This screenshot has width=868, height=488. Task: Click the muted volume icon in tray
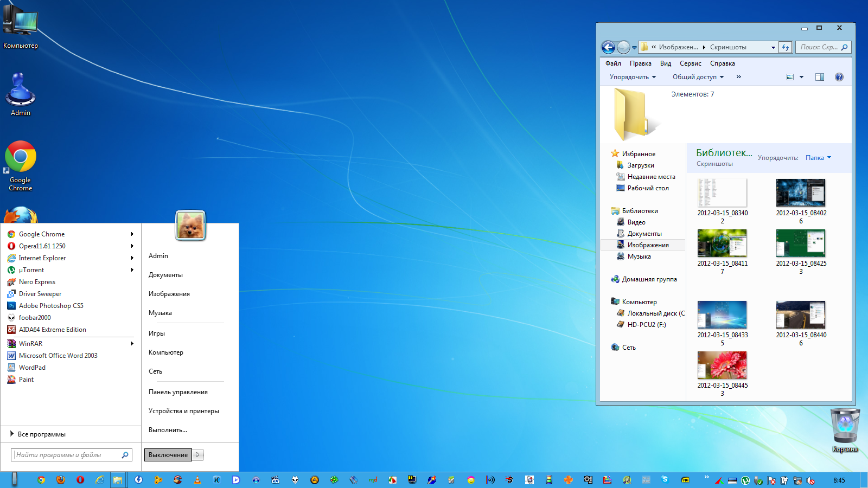point(810,480)
